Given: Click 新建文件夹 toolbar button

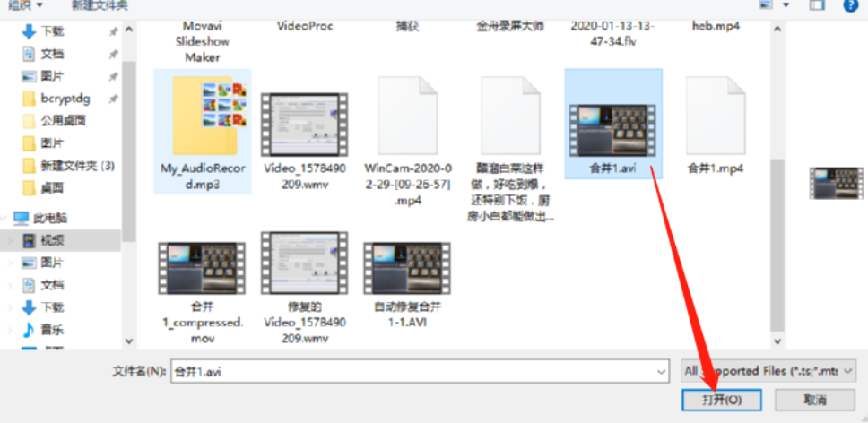Looking at the screenshot, I should tap(100, 5).
